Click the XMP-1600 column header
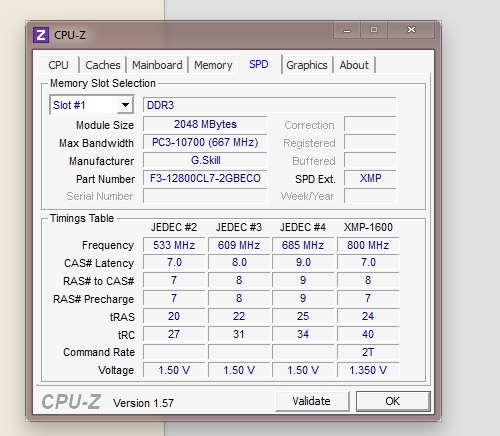The height and width of the screenshot is (436, 500). [x=368, y=227]
